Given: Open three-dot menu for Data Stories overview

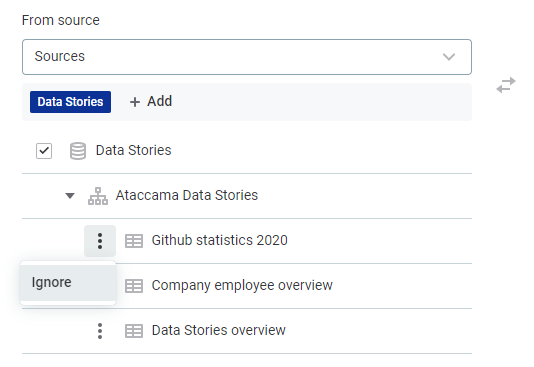Looking at the screenshot, I should (100, 331).
